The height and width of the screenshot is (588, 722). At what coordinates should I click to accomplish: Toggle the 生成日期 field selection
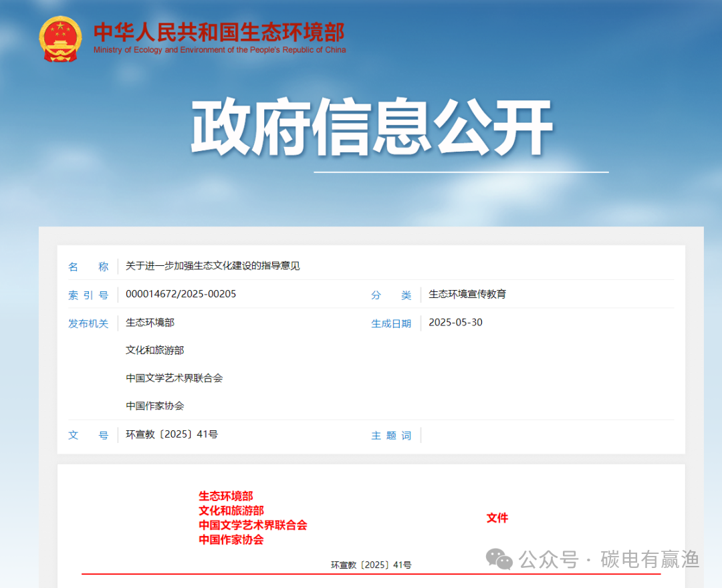[x=391, y=323]
